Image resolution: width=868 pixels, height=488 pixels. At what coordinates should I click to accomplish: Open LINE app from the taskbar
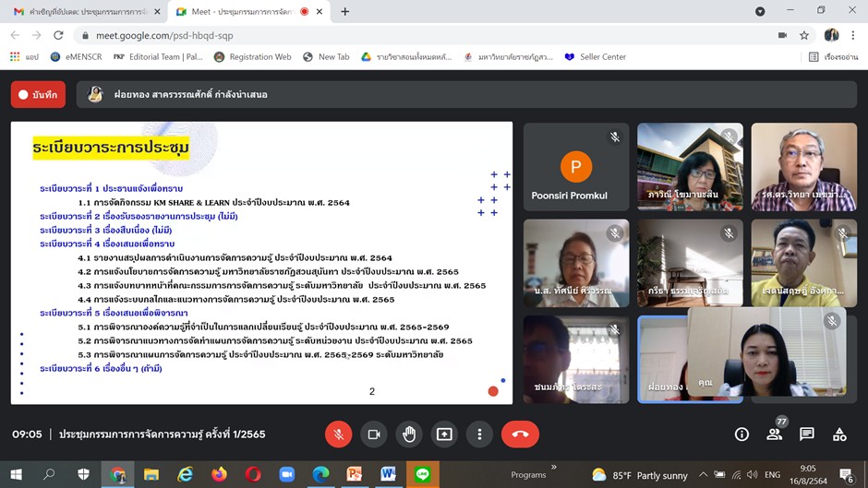pyautogui.click(x=423, y=474)
